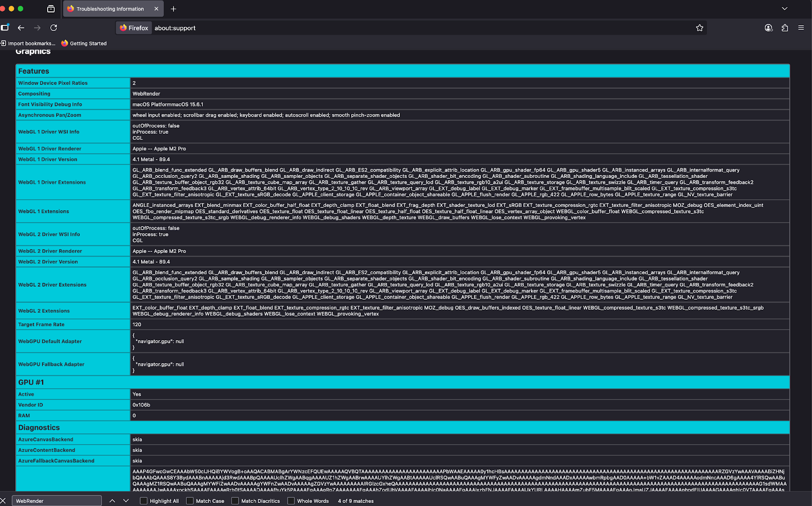Viewport: 812px width, 506px height.
Task: Click the reload page icon
Action: (53, 28)
